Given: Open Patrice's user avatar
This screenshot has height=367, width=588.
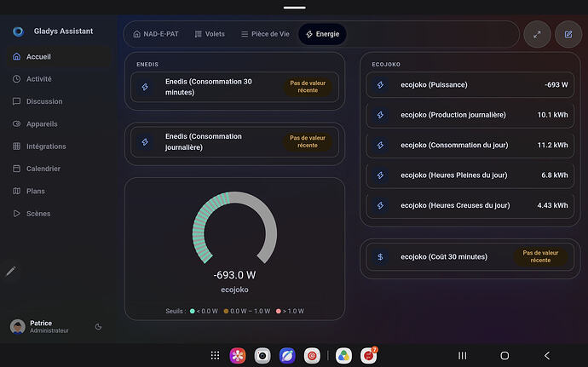Looking at the screenshot, I should tap(18, 326).
